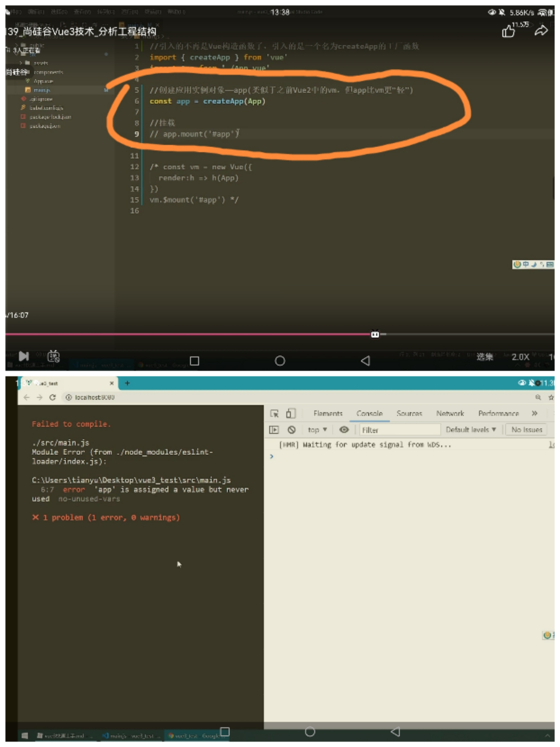
Task: Click the No Issues button
Action: click(x=527, y=429)
